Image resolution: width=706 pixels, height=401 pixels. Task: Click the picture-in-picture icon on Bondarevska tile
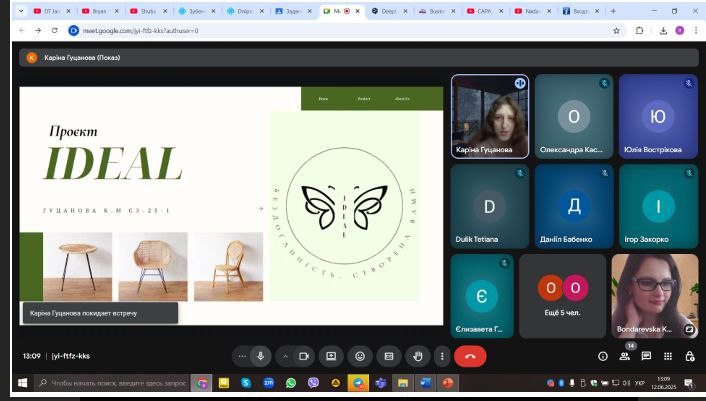689,329
